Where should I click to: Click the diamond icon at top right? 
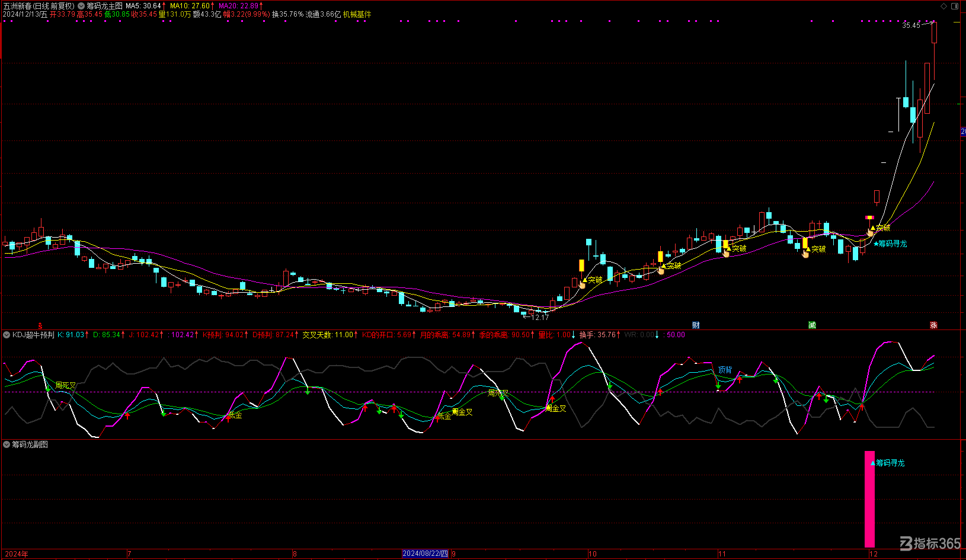pos(944,6)
